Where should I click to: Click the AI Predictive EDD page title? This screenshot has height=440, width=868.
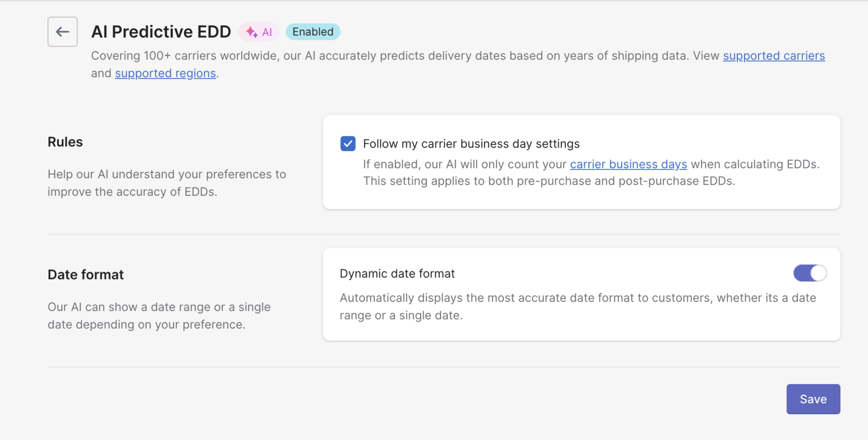pyautogui.click(x=161, y=32)
